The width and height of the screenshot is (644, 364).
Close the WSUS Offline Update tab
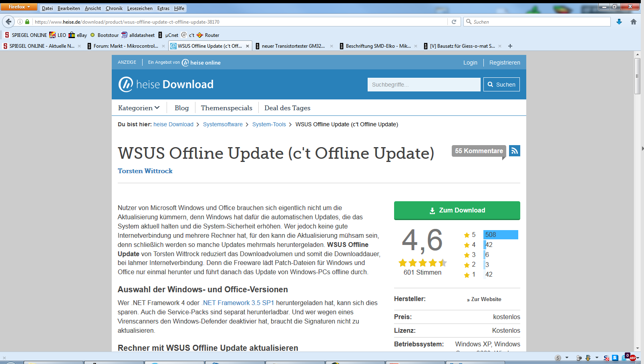(x=248, y=46)
